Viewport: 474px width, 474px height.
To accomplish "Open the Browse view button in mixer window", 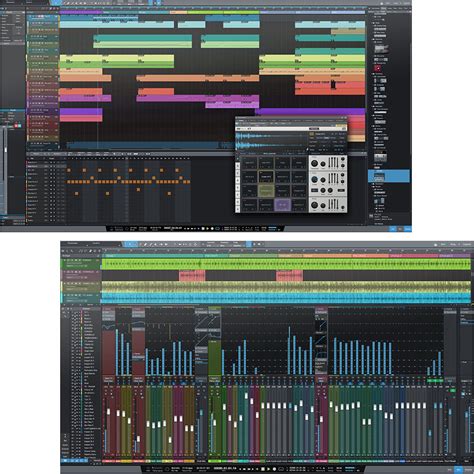I will [x=467, y=470].
